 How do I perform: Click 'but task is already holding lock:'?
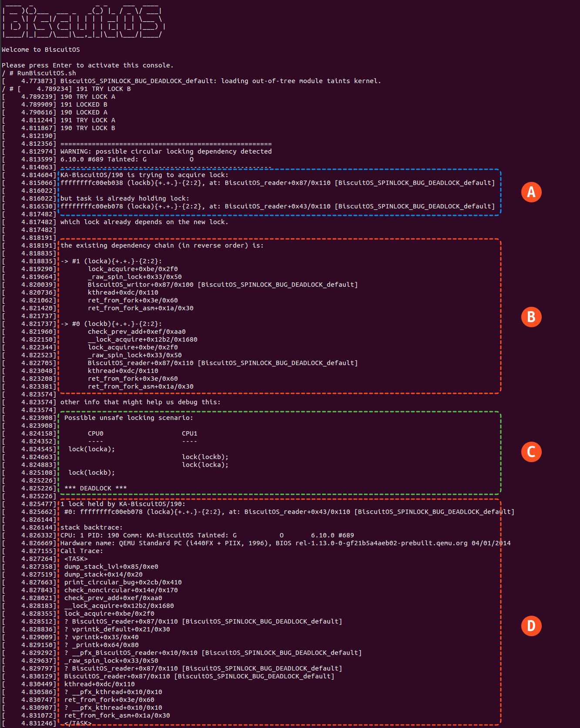tap(125, 198)
